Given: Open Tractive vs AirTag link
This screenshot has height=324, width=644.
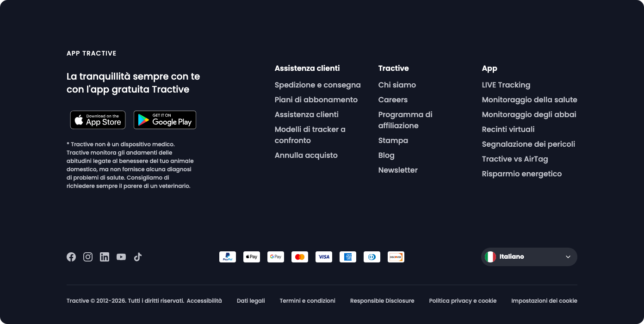Looking at the screenshot, I should (x=515, y=159).
